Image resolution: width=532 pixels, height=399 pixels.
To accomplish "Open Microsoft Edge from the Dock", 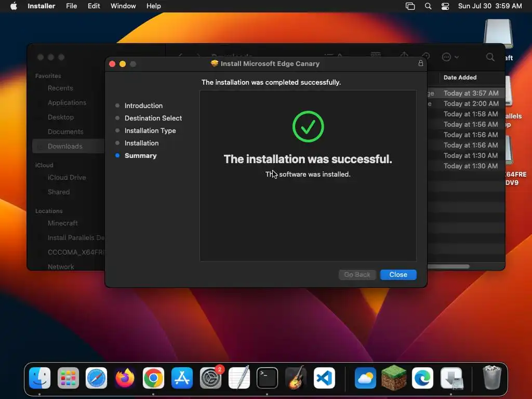I will click(422, 378).
